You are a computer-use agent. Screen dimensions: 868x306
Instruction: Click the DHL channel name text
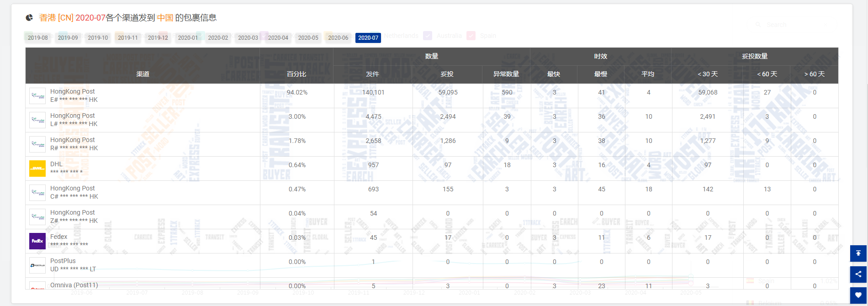click(x=57, y=164)
